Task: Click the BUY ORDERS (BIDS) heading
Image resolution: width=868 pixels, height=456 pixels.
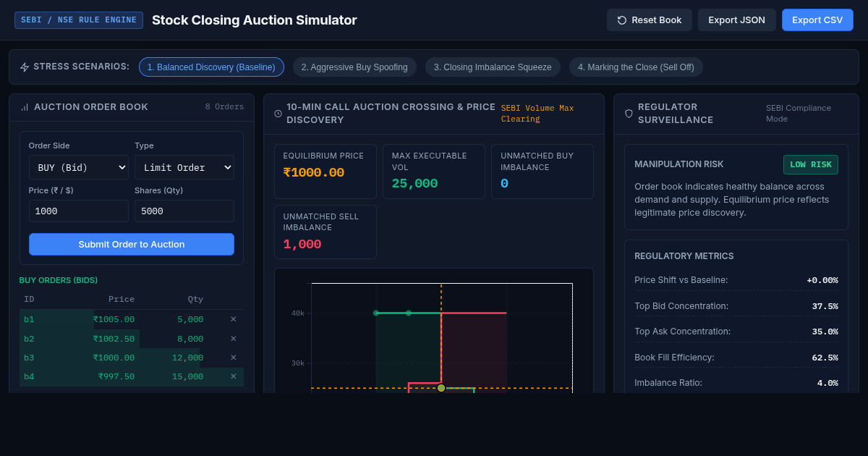Action: 59,280
